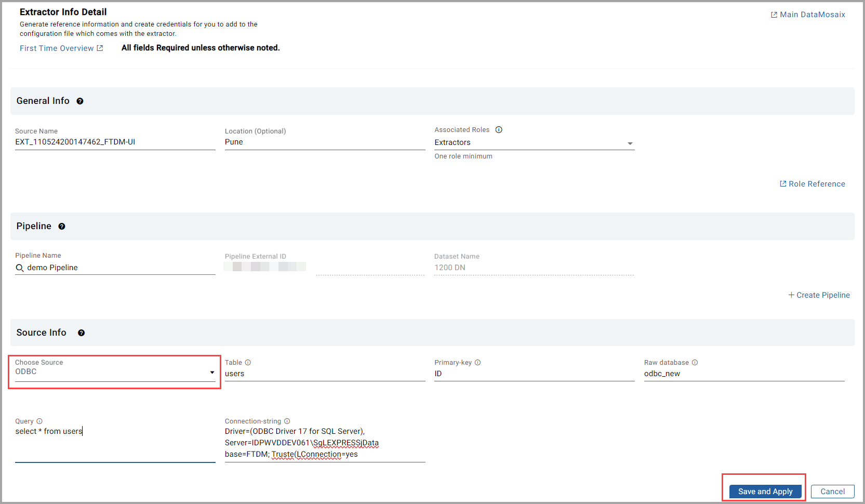Click the Query field info icon
Viewport: 865px width, 504px height.
pos(39,421)
